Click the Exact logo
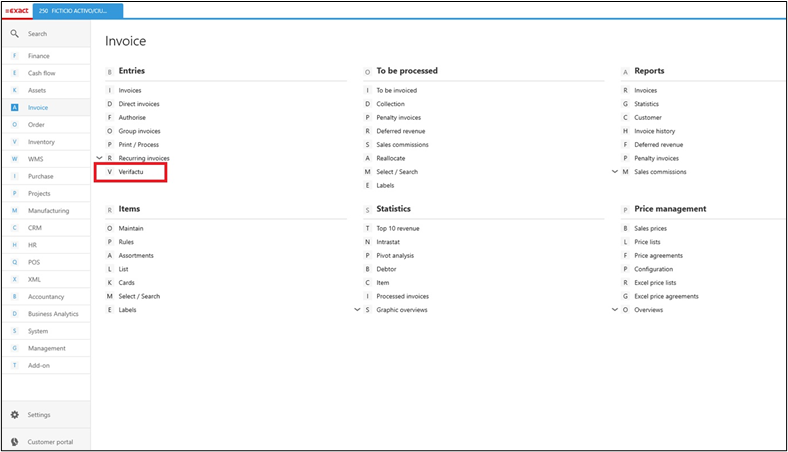The height and width of the screenshot is (452, 788). coord(16,11)
